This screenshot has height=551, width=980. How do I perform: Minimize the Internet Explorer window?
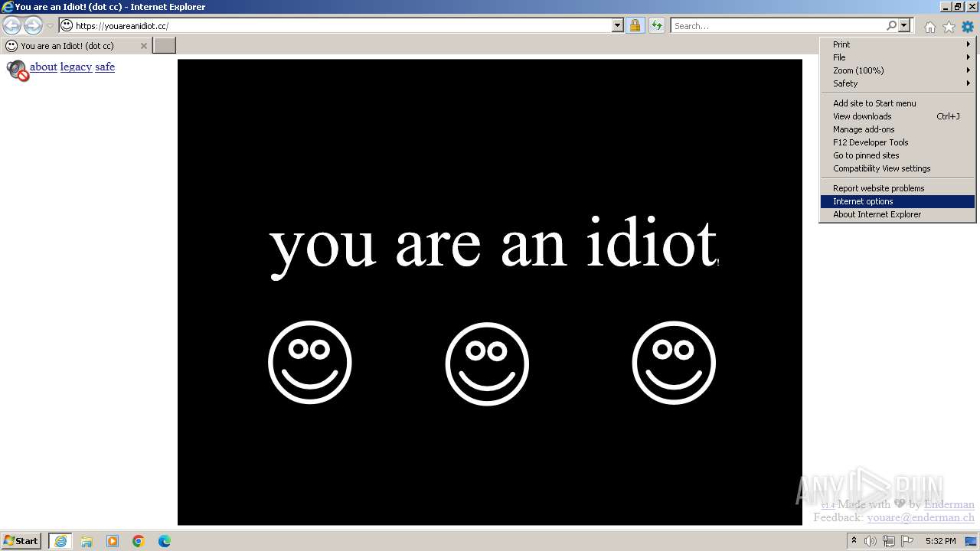click(x=946, y=7)
